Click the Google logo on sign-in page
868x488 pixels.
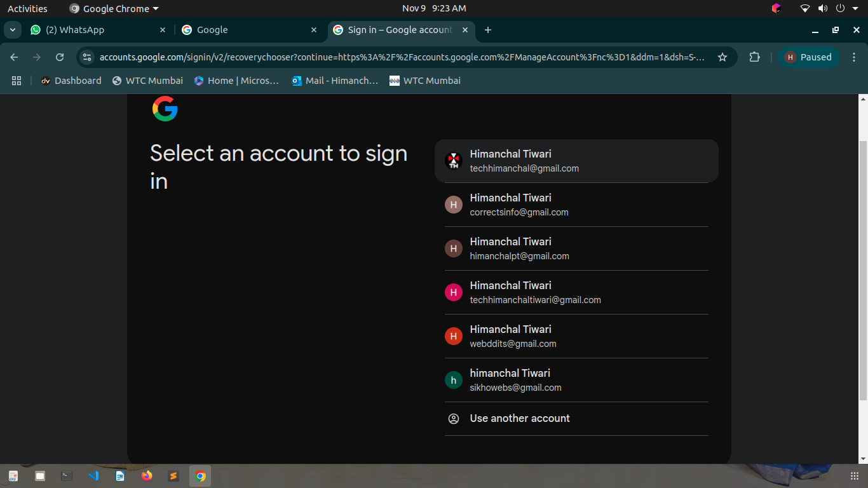pyautogui.click(x=165, y=109)
